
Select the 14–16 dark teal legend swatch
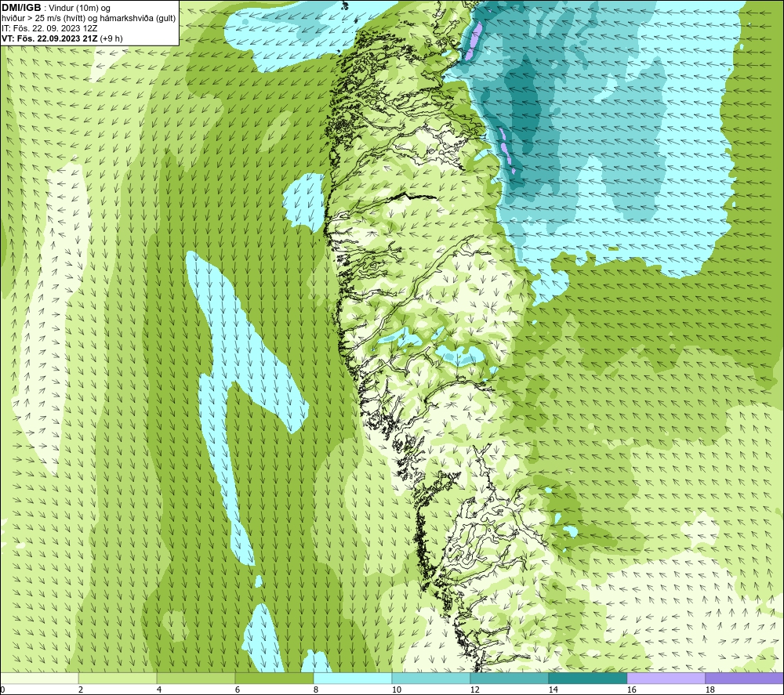click(x=587, y=678)
